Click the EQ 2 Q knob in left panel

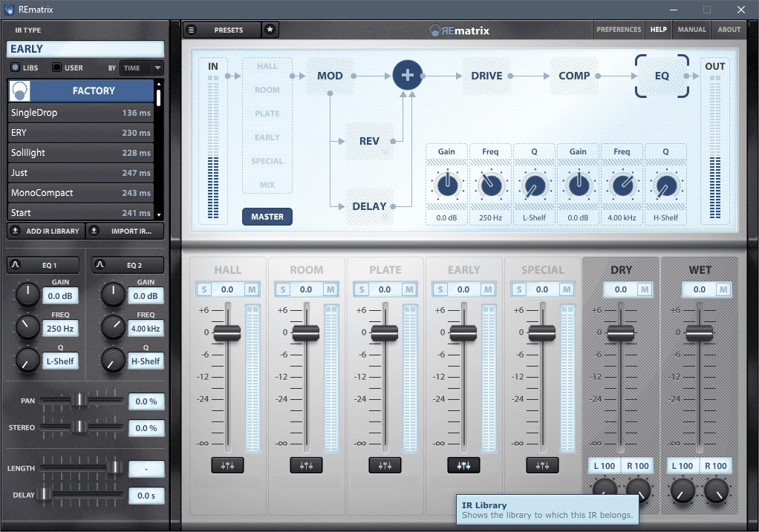pyautogui.click(x=113, y=361)
